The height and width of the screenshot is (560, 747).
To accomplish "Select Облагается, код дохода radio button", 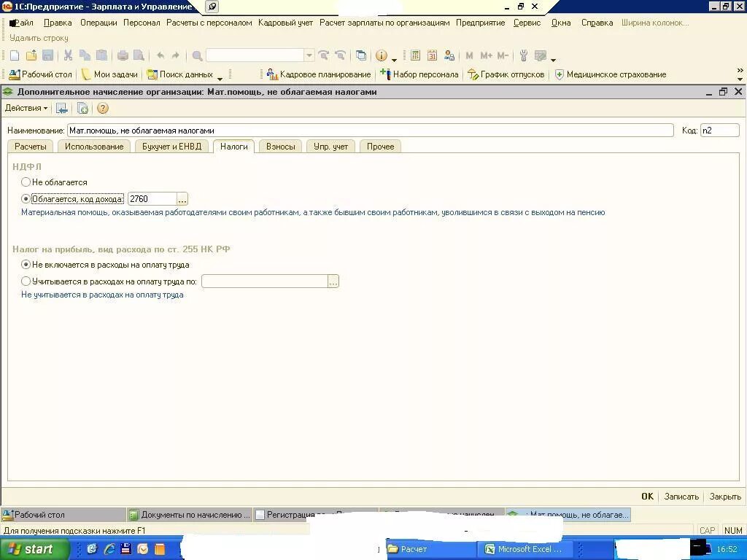I will click(x=26, y=198).
